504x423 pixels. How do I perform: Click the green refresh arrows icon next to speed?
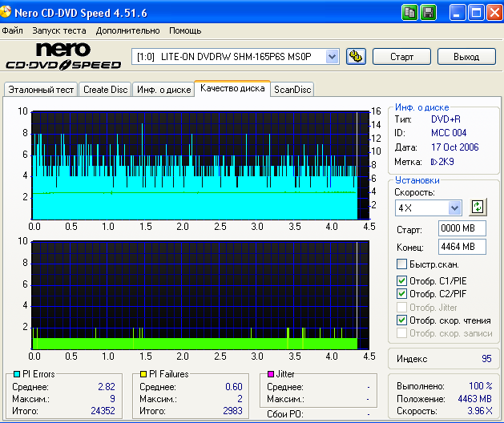(478, 207)
